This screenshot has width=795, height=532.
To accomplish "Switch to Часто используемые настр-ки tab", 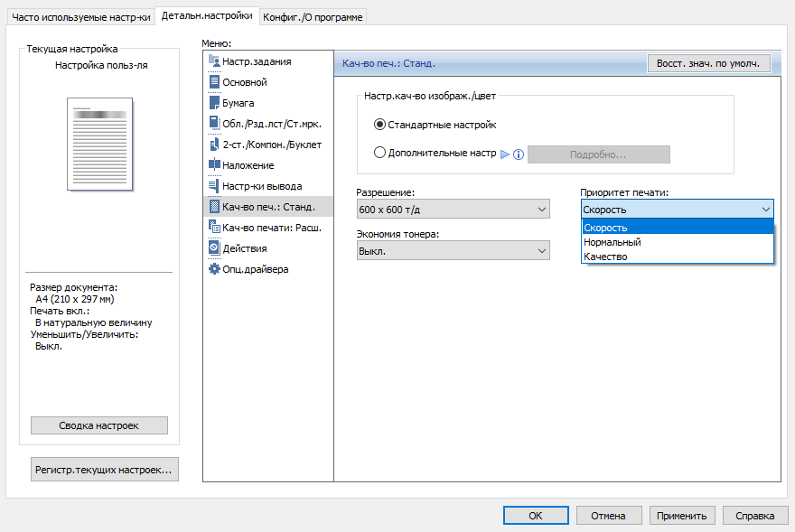I will (81, 17).
